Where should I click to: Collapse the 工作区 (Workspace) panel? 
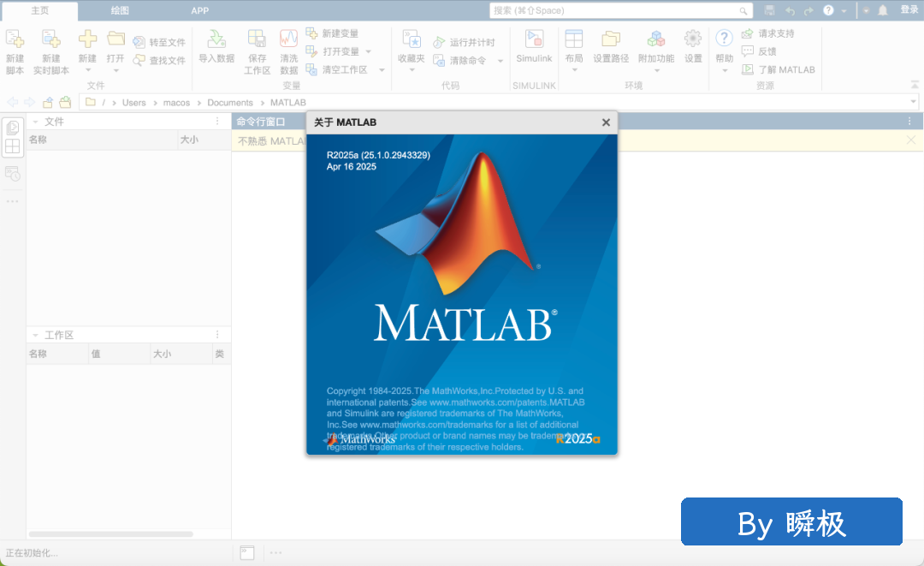point(35,335)
